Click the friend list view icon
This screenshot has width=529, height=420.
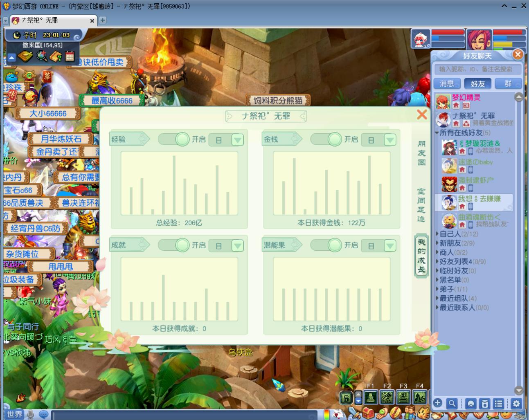click(x=498, y=404)
